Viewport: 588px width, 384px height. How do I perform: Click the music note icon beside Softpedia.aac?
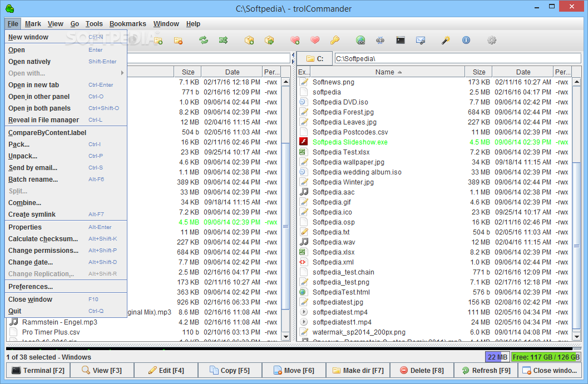point(304,192)
